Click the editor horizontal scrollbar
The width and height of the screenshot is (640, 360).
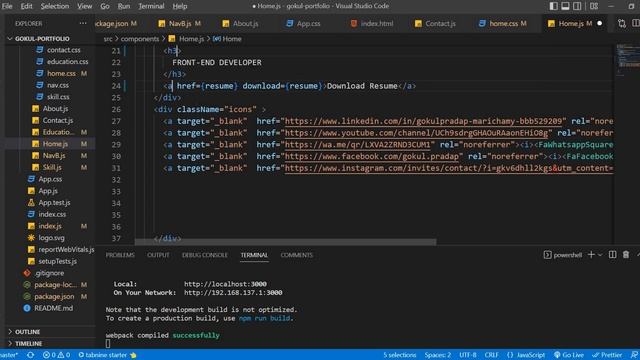click(285, 242)
